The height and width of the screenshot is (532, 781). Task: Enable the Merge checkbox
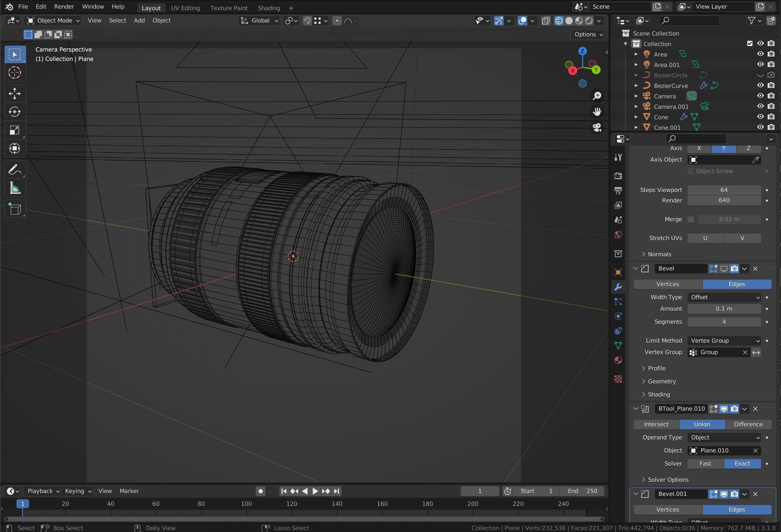691,219
